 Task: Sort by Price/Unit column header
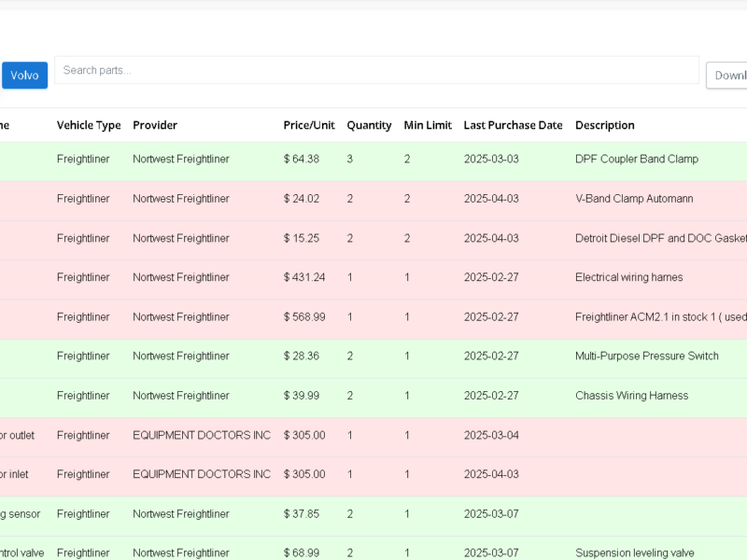point(309,125)
